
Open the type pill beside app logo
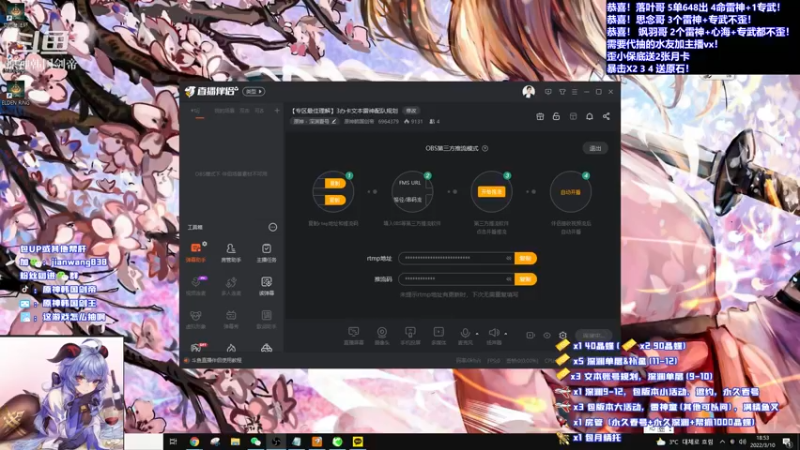254,92
